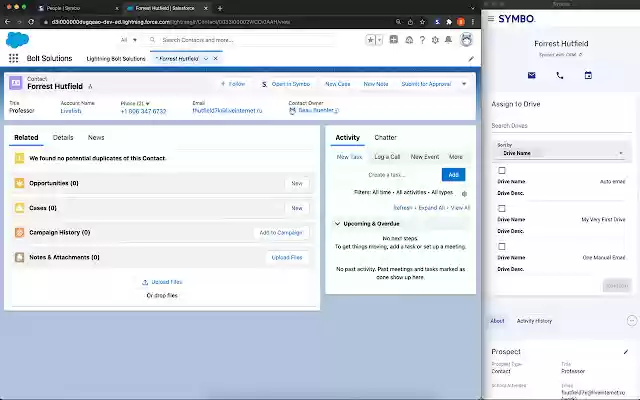This screenshot has width=640, height=400.
Task: Edit Prospect with the pencil icon
Action: coord(626,352)
